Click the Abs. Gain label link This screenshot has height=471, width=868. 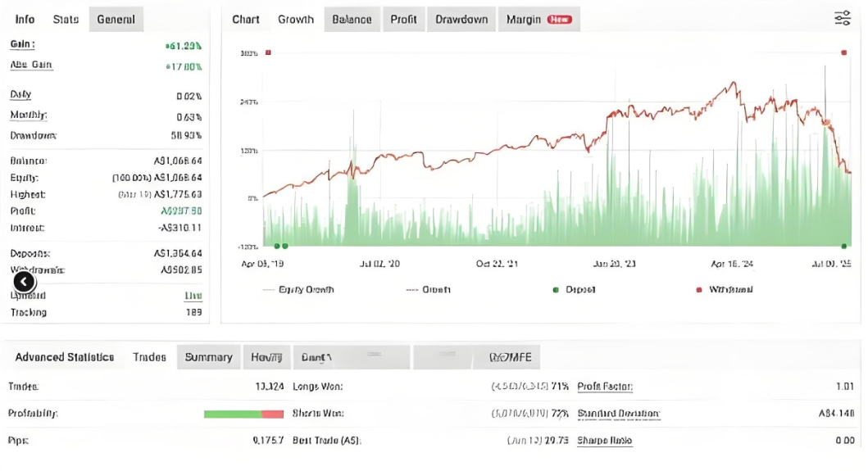(x=31, y=65)
